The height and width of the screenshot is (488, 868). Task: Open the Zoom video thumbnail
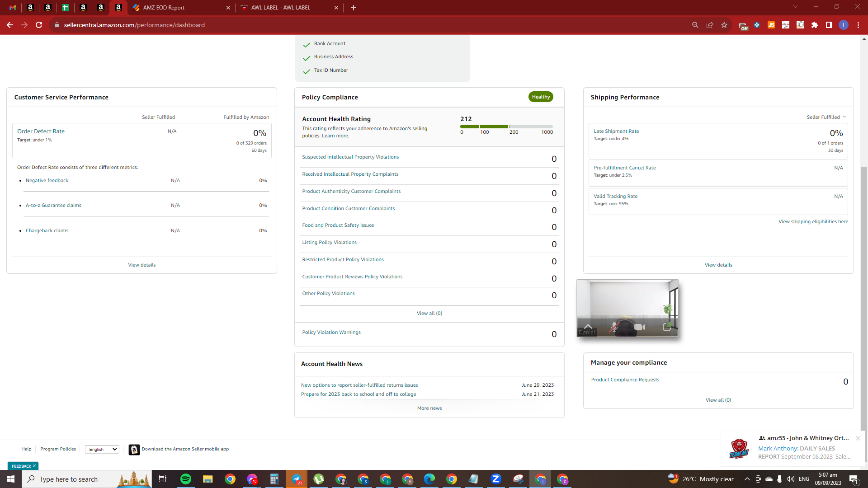click(x=627, y=308)
